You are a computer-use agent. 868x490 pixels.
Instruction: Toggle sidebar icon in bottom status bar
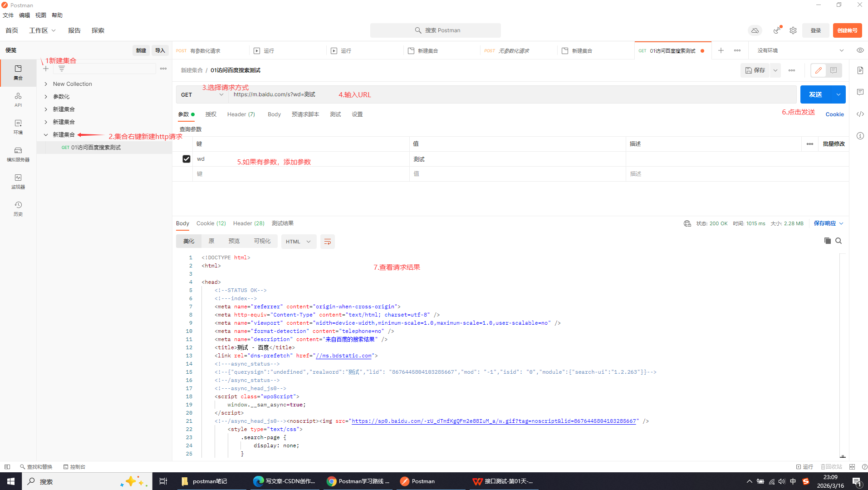click(7, 467)
